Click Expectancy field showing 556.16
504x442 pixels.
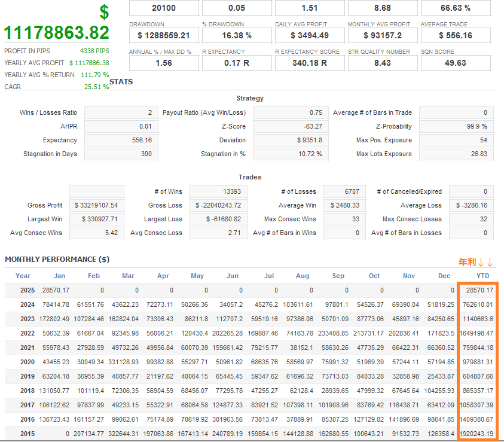[x=121, y=140]
